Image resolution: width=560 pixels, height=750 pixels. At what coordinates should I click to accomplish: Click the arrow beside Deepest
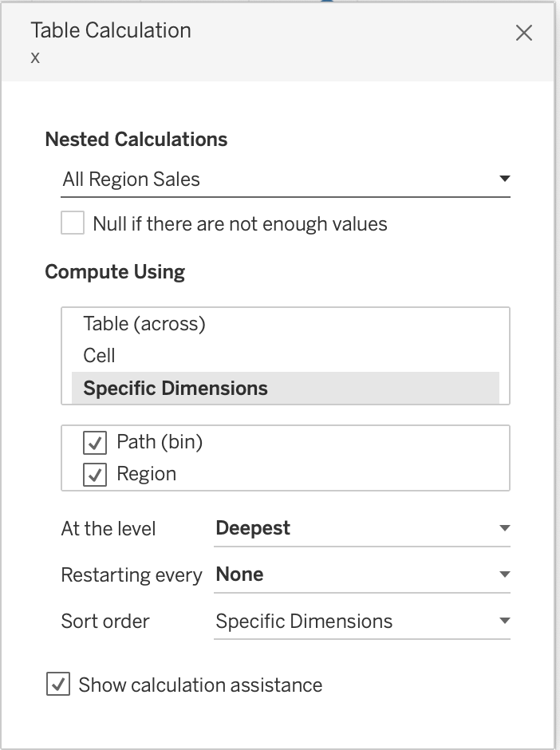pos(504,528)
